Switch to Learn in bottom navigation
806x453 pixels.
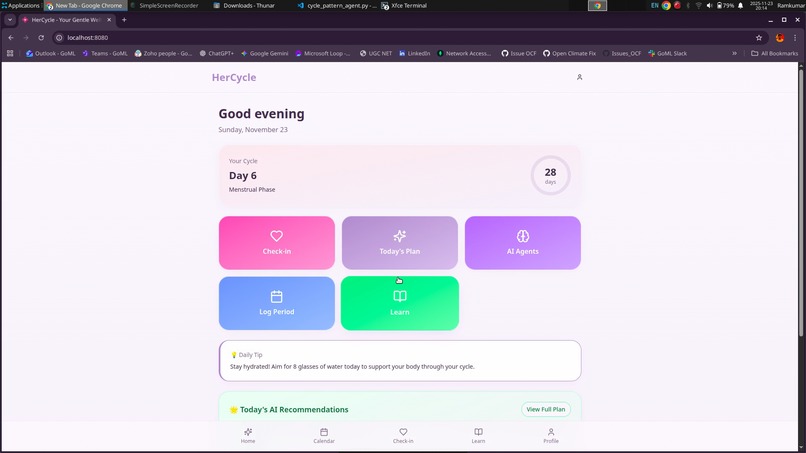coord(478,436)
